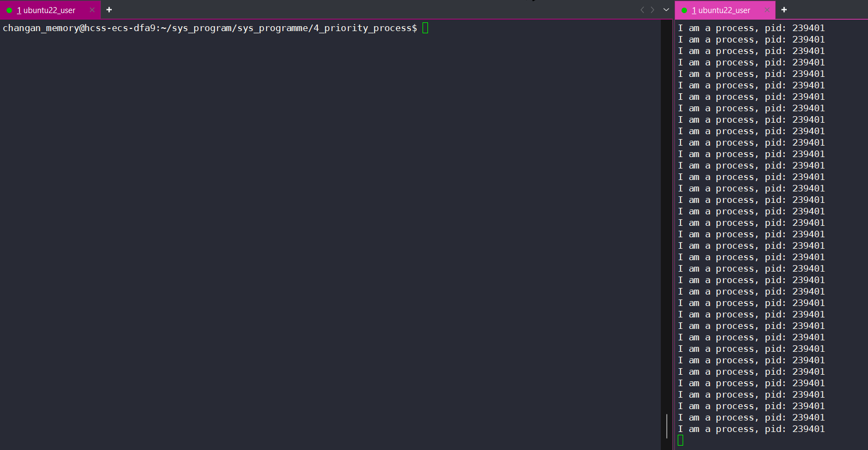
Task: Click the left terminal's scrollbar thumb
Action: click(667, 426)
